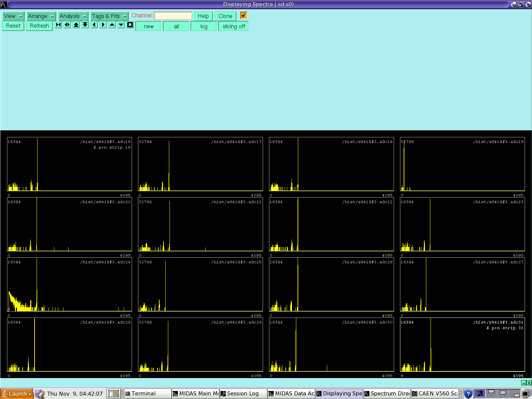Select the adc24 spectrum plot

coord(69,285)
